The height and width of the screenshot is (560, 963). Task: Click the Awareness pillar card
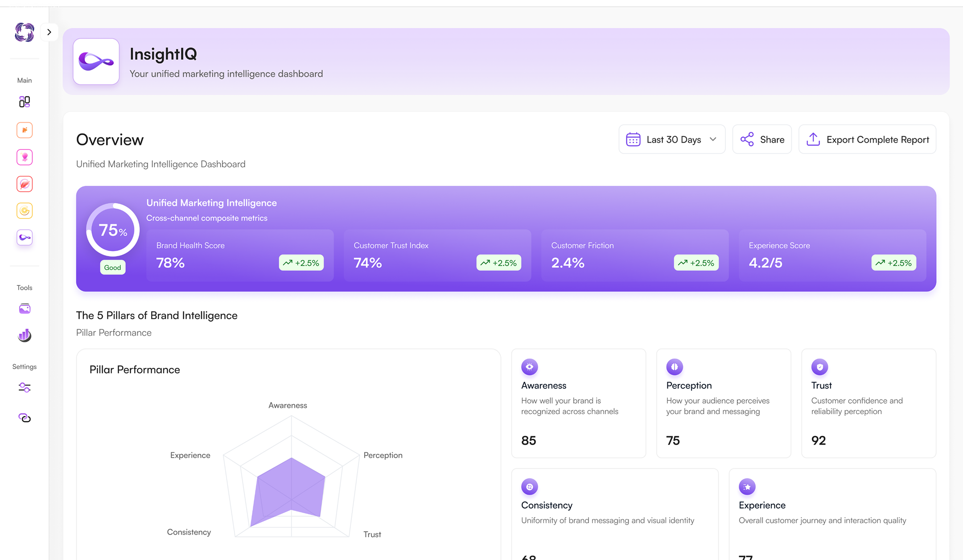[578, 403]
